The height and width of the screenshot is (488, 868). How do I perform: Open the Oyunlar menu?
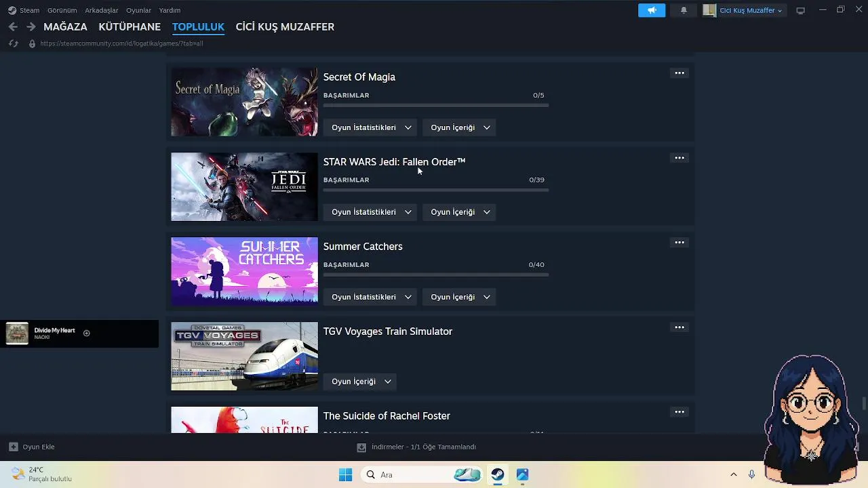tap(138, 10)
